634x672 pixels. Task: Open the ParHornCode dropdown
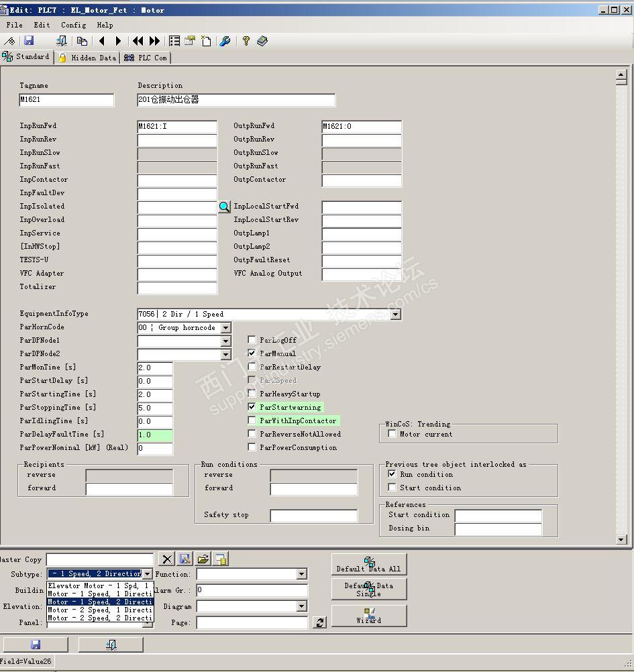(226, 328)
